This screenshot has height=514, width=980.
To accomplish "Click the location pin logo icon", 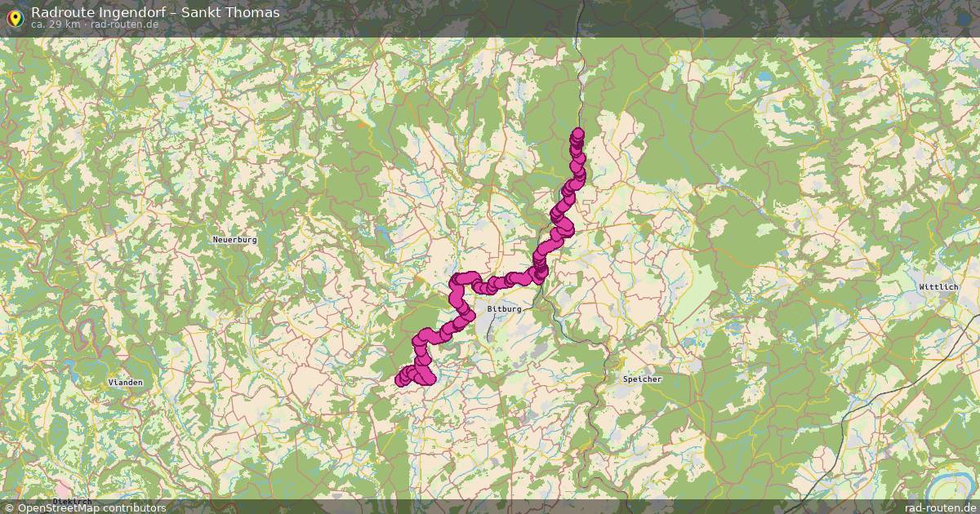I will click(14, 17).
